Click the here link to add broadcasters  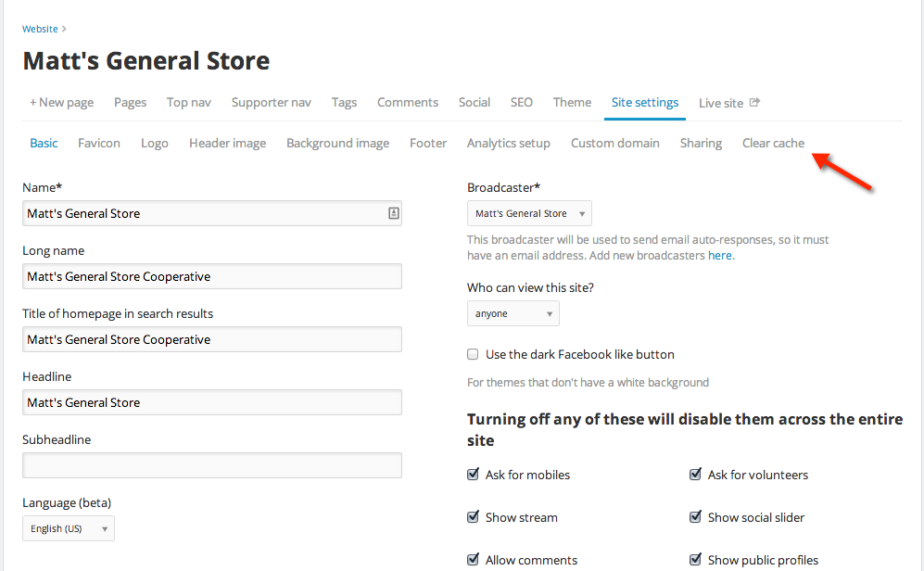click(x=719, y=255)
